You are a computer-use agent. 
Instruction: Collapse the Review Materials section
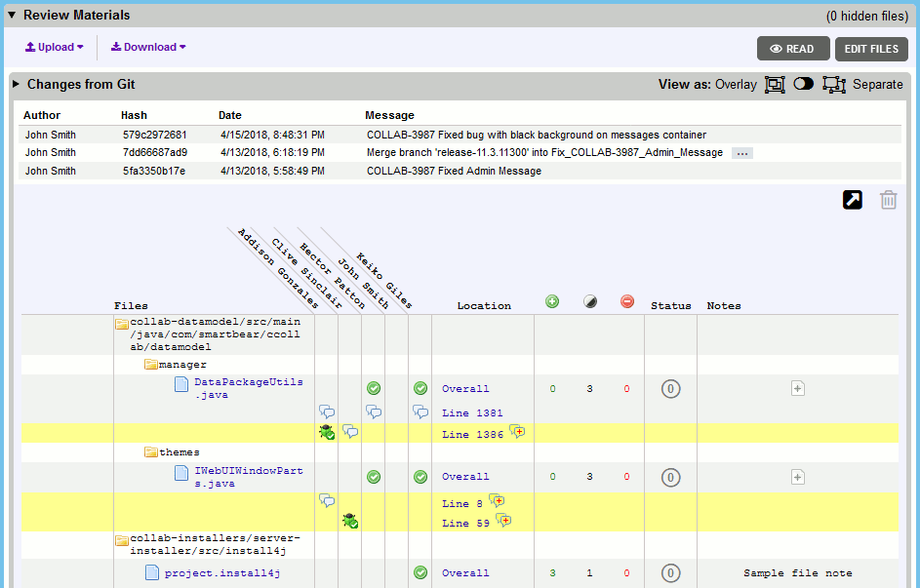(12, 15)
